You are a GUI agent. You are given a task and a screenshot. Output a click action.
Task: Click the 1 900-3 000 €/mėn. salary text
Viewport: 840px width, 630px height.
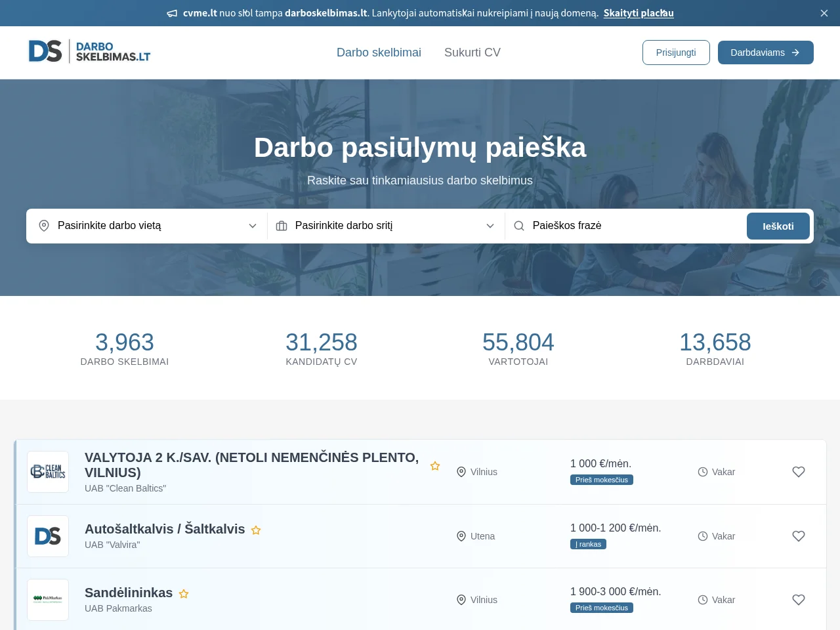pos(616,591)
